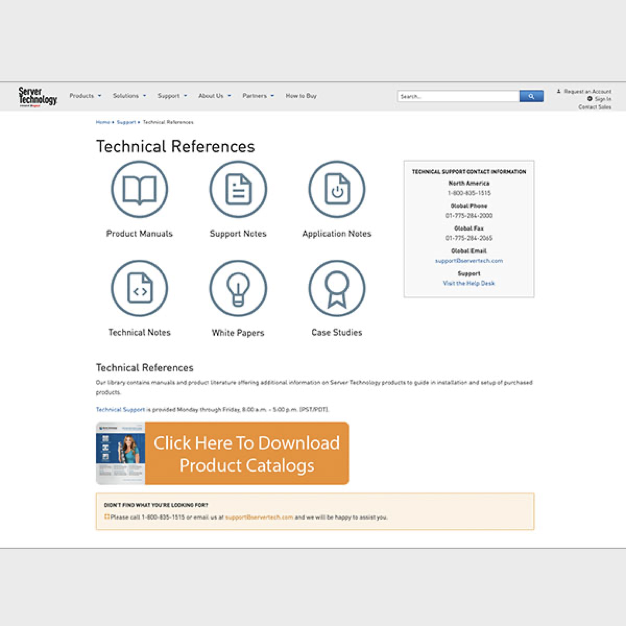Open the Technical Support text link
This screenshot has height=626, width=626.
point(120,409)
